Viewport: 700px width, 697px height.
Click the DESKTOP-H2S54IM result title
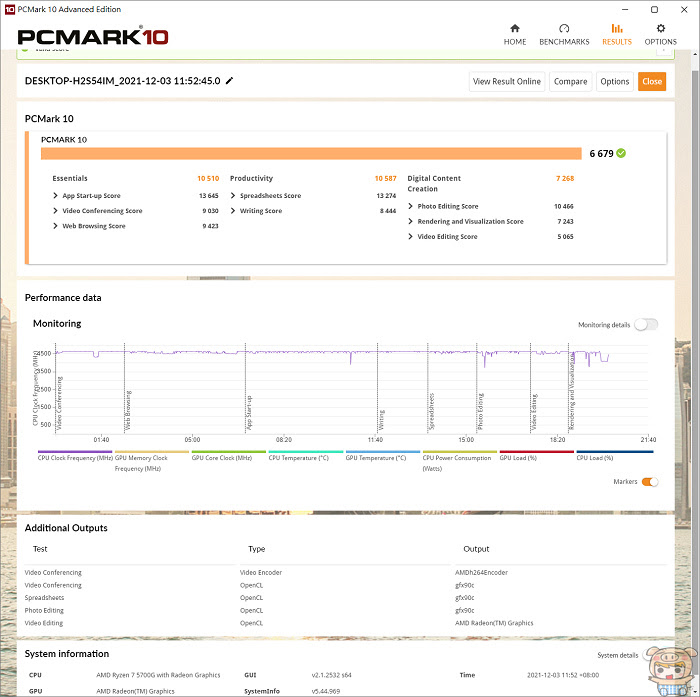click(x=122, y=81)
